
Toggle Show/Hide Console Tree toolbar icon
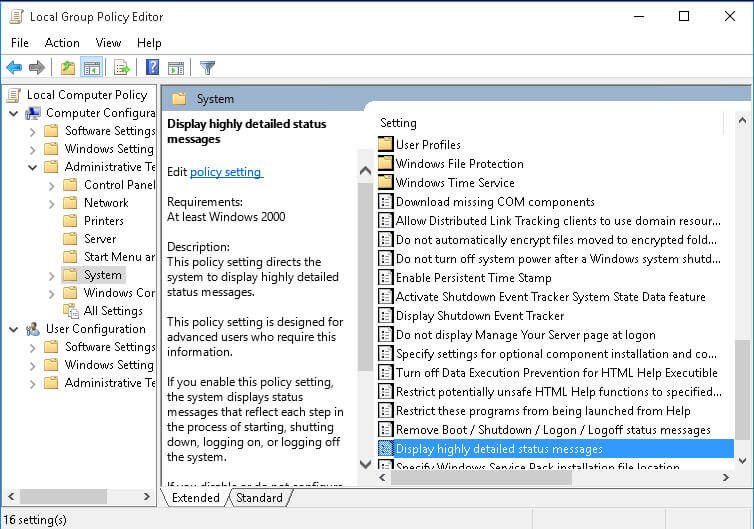coord(91,68)
